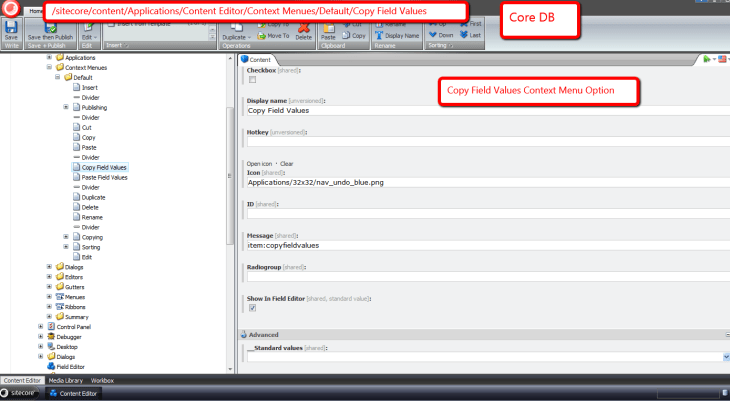Screen dimensions: 730x401
Task: Click the Message input field
Action: tap(488, 245)
